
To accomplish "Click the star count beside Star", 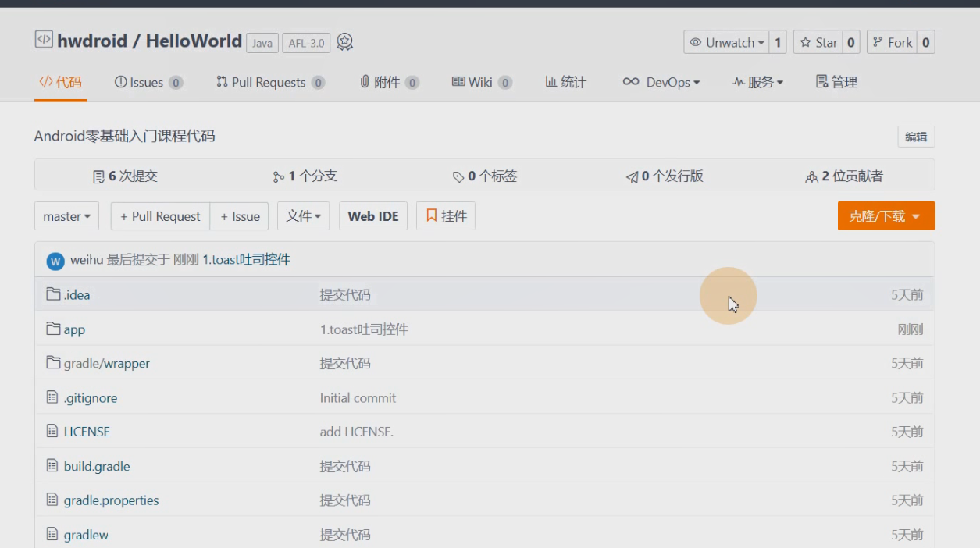I will [x=851, y=42].
